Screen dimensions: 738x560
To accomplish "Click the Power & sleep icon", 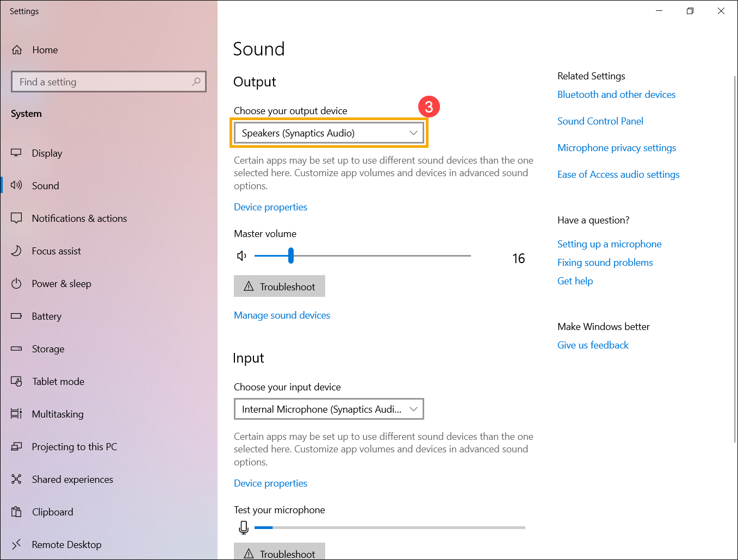I will (x=16, y=283).
